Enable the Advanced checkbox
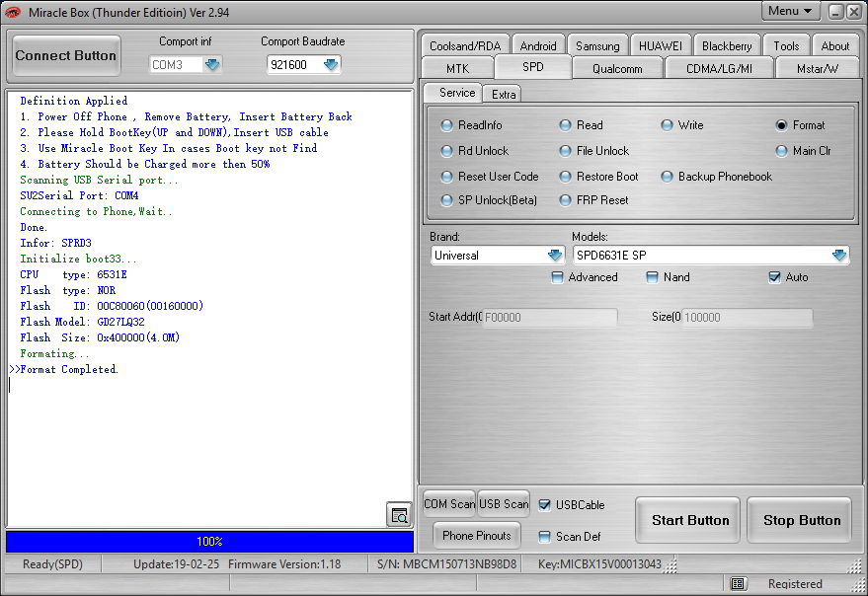Screen dimensions: 868x596 [x=558, y=277]
